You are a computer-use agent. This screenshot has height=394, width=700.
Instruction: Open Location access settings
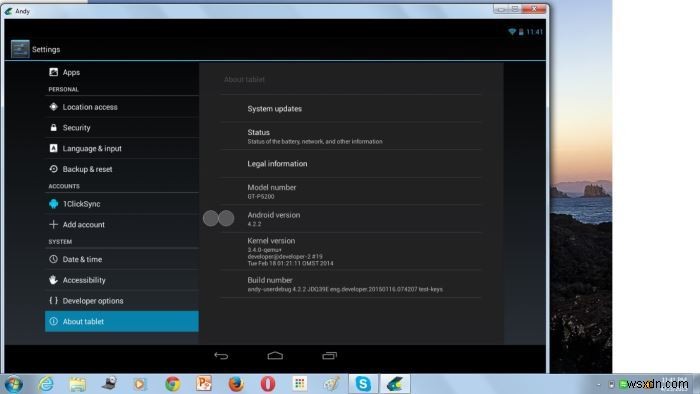click(121, 107)
